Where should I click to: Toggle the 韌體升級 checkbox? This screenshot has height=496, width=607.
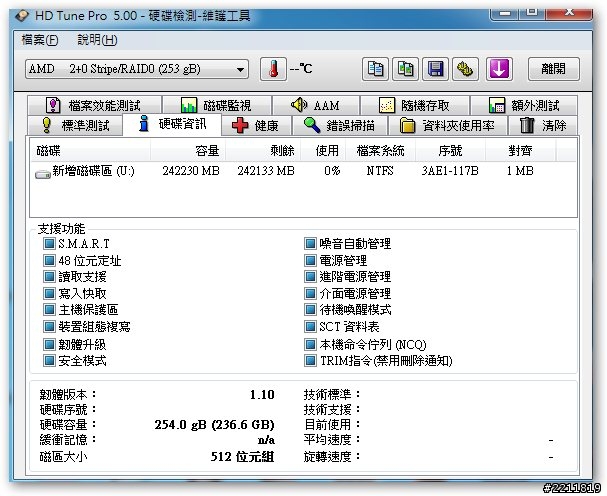click(x=49, y=344)
